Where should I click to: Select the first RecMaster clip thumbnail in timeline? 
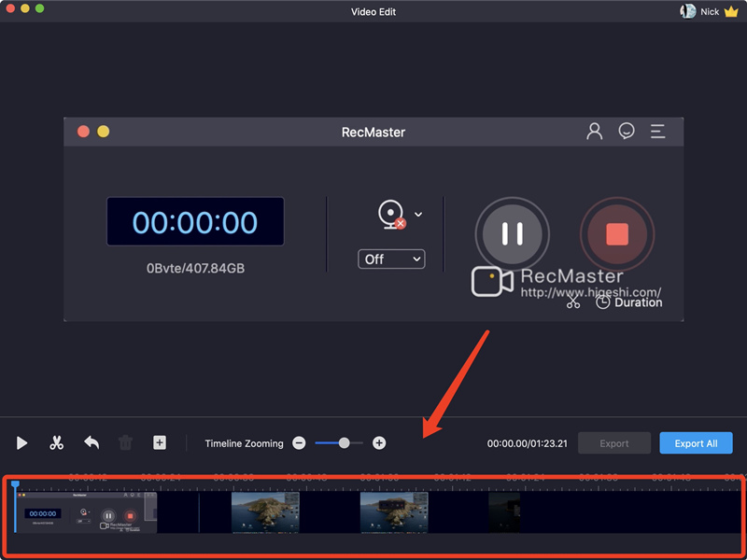click(x=86, y=512)
